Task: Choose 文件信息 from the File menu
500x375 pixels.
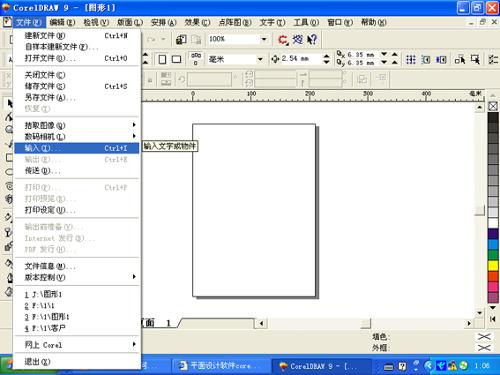Action: point(77,266)
